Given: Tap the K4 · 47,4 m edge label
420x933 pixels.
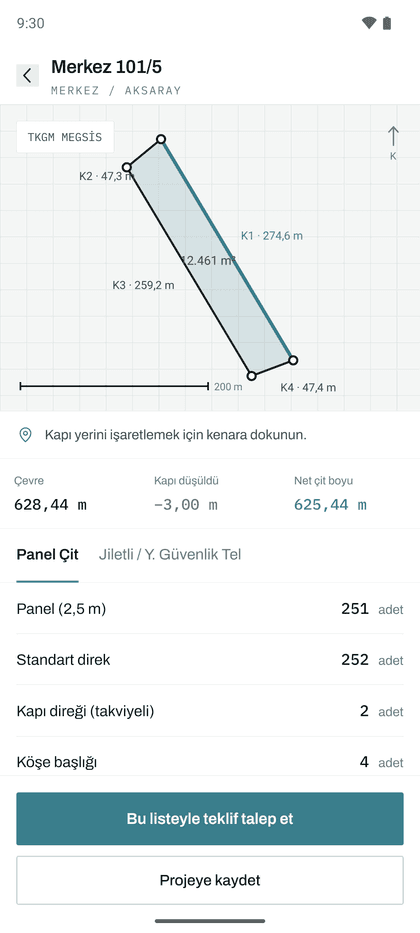Looking at the screenshot, I should 308,388.
